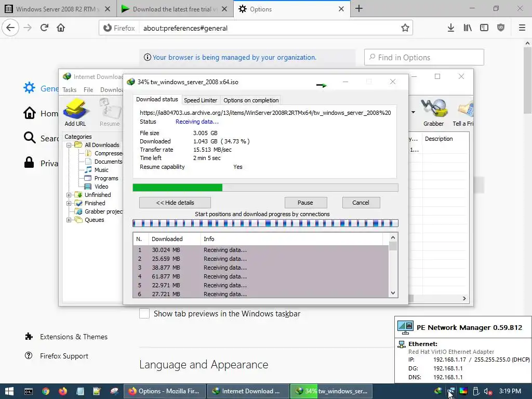Click the USB device tray icon
The image size is (532, 399).
pos(476,391)
